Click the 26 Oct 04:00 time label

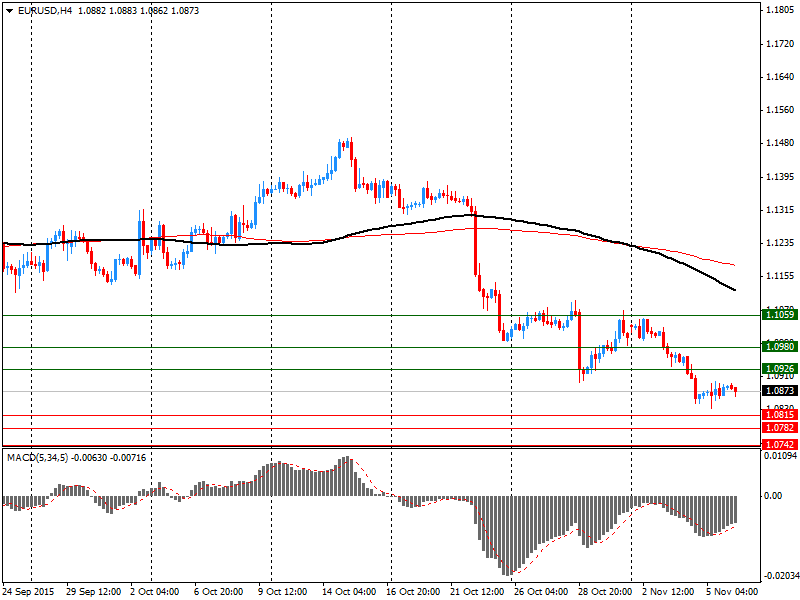click(541, 592)
